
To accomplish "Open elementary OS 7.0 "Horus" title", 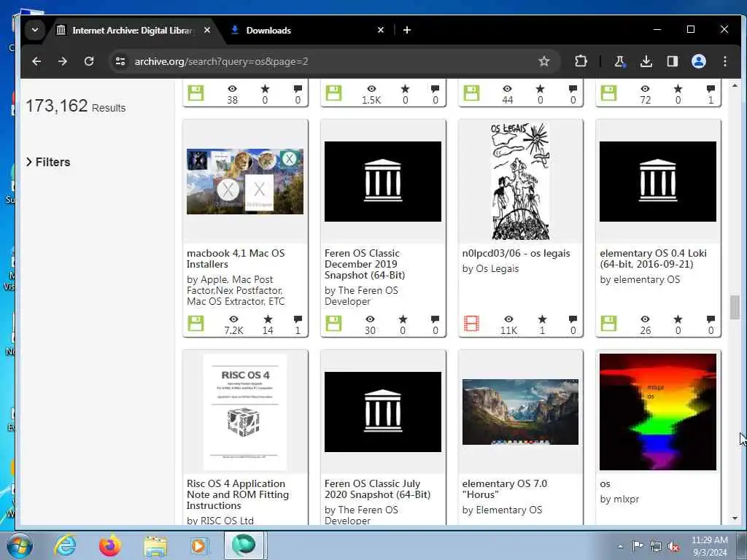I will (505, 489).
